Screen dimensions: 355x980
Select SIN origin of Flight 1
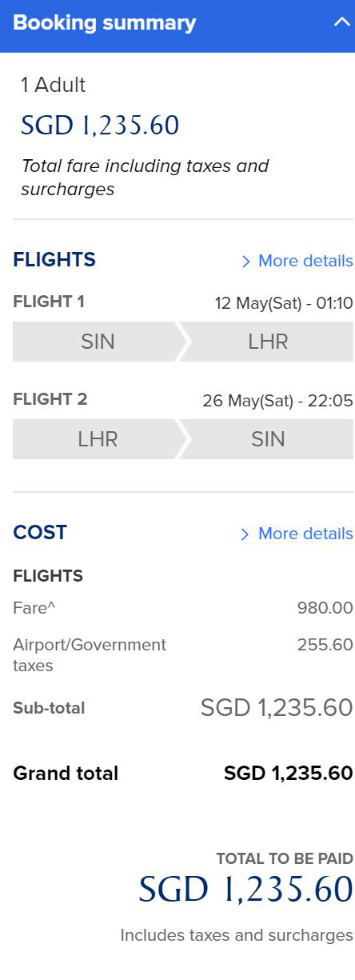98,342
